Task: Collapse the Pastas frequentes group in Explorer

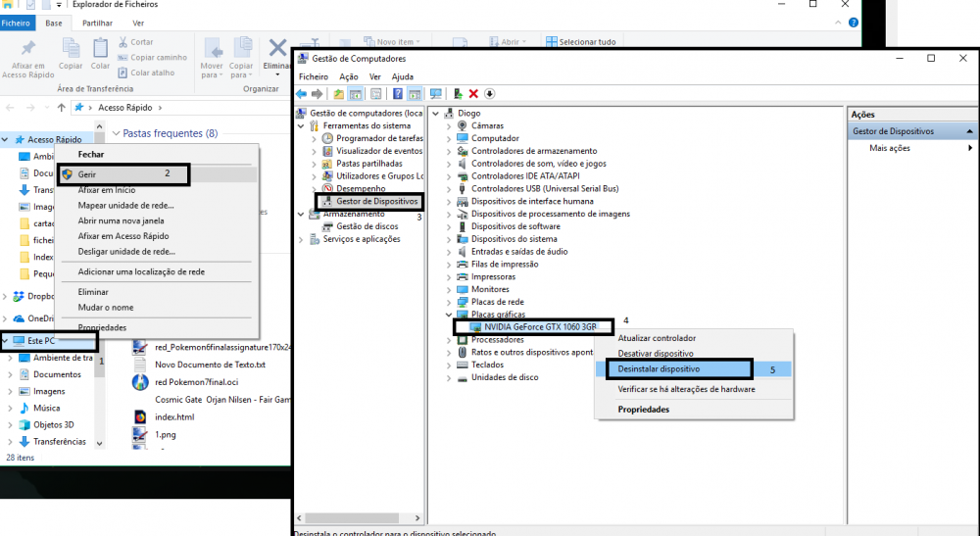Action: (116, 133)
